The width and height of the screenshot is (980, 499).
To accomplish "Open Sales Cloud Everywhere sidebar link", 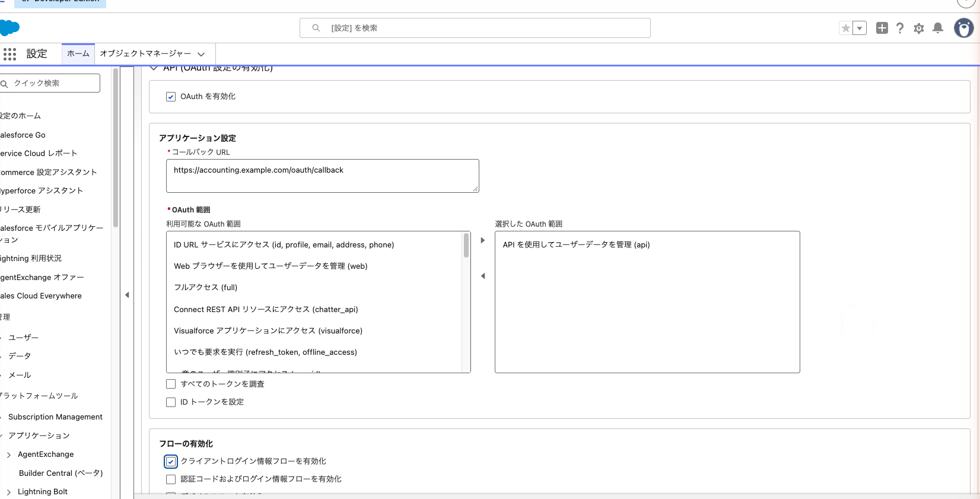I will click(x=41, y=295).
